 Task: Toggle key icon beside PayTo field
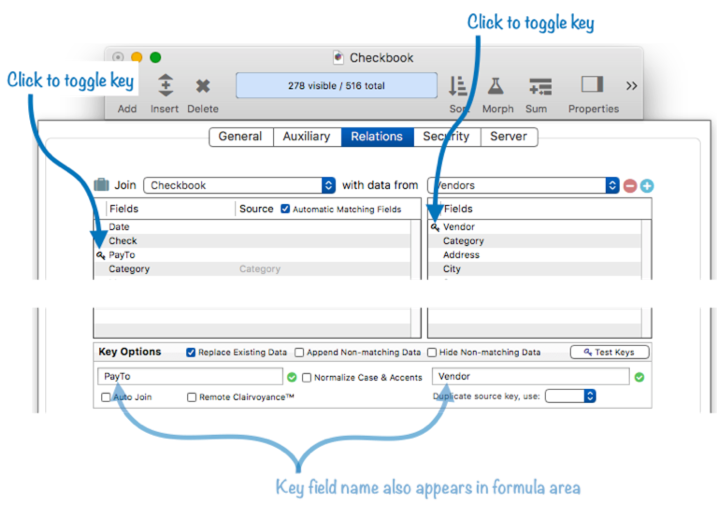101,255
